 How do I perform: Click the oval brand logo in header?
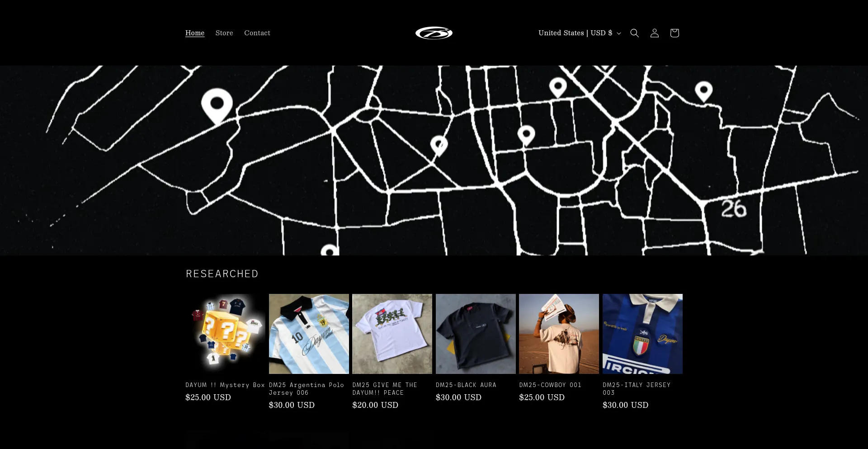434,33
